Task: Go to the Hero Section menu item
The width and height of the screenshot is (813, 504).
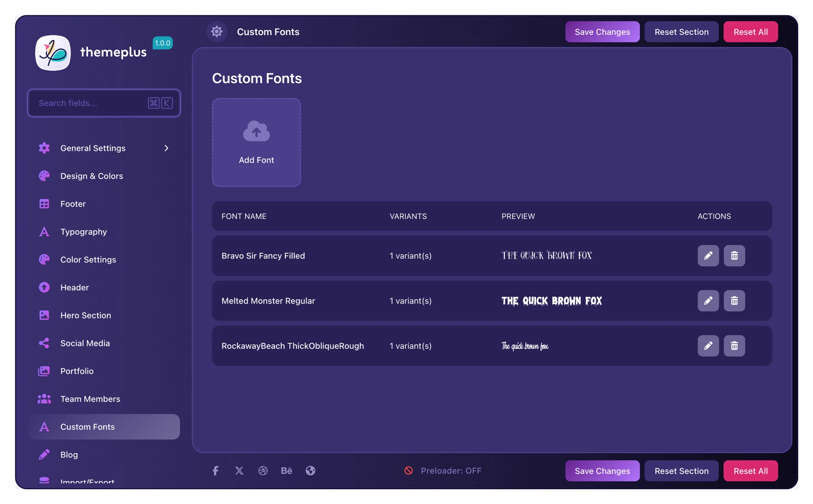Action: (86, 315)
